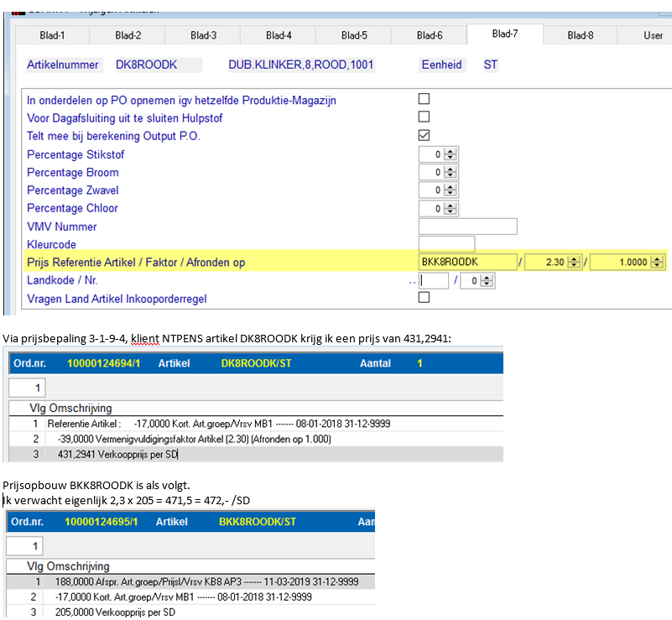Viewport: 672px width, 620px height.
Task: Click the VMV Nummer input field
Action: 468,227
